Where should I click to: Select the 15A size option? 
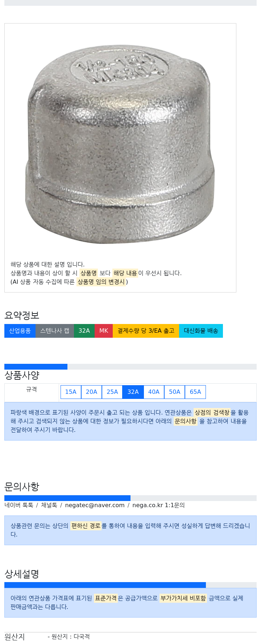pyautogui.click(x=71, y=392)
